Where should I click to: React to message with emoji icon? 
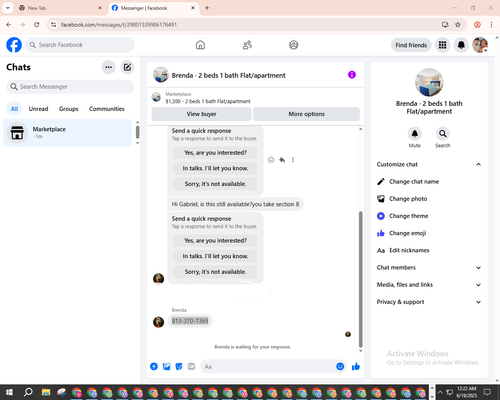271,160
